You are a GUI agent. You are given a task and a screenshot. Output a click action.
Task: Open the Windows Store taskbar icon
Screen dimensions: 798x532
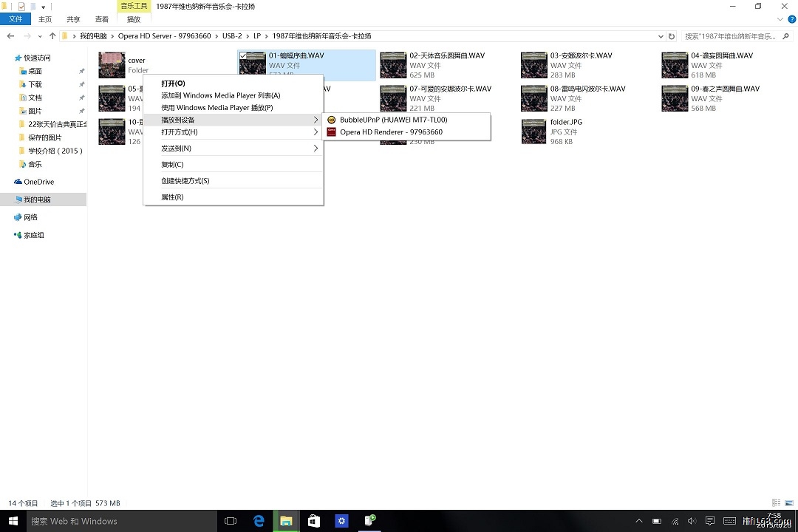pyautogui.click(x=314, y=521)
